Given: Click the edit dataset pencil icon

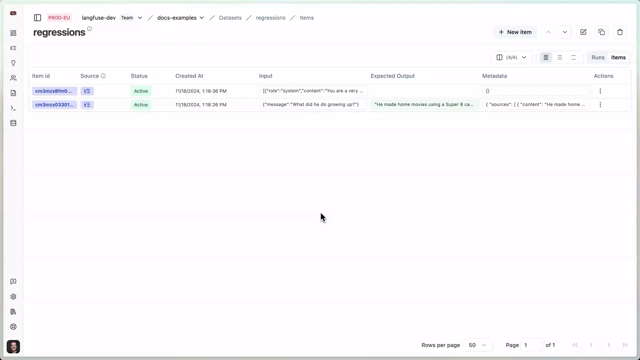Looking at the screenshot, I should tap(583, 32).
